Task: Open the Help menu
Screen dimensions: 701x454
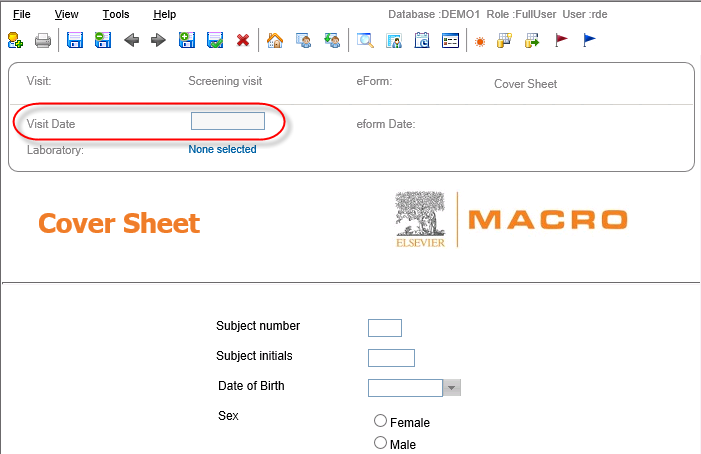Action: (165, 14)
